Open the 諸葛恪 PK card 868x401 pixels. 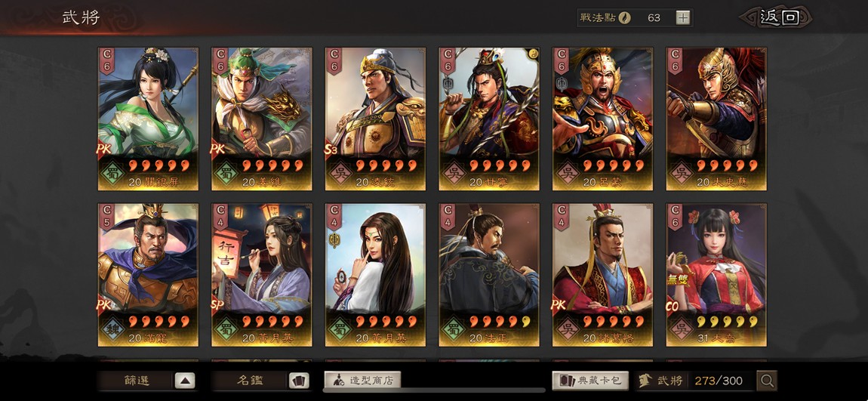[x=603, y=275]
